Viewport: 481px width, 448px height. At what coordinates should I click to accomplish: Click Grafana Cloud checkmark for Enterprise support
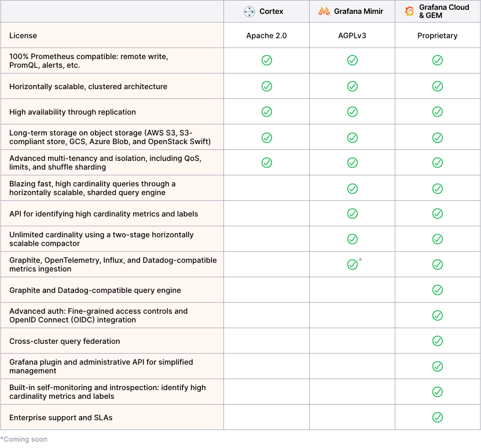point(438,417)
